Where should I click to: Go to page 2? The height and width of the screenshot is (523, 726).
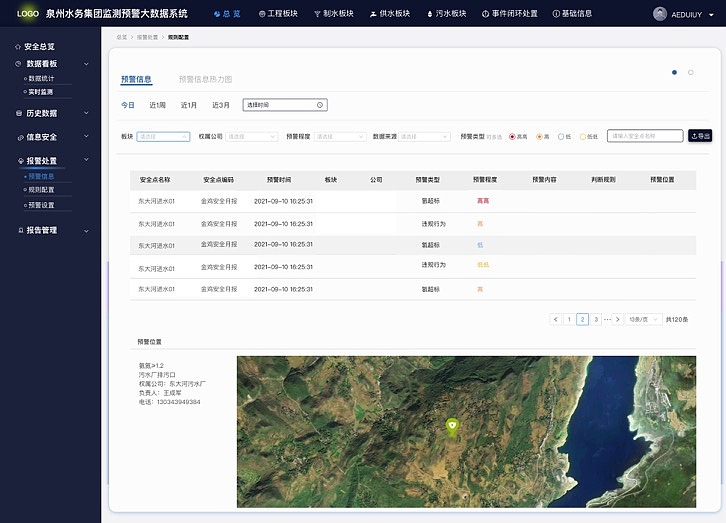pyautogui.click(x=582, y=319)
